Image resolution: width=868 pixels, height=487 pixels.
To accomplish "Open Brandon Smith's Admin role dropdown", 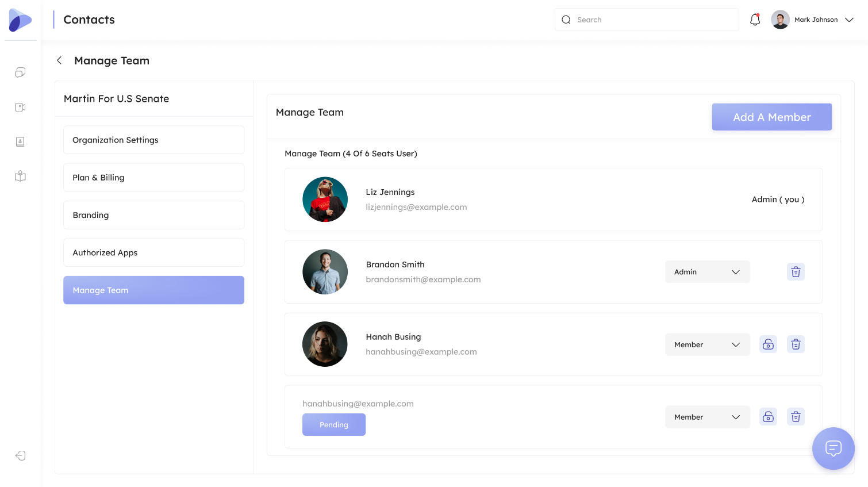I will [x=707, y=272].
